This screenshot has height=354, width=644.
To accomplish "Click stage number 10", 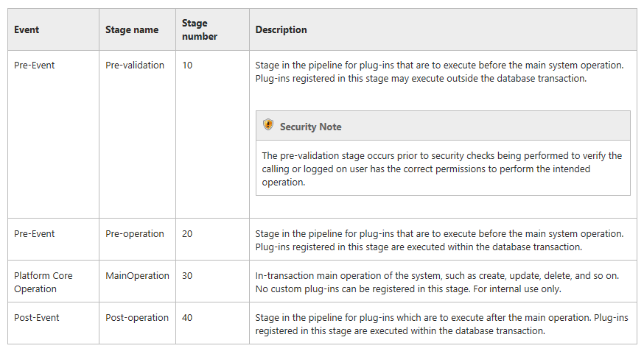I will (187, 65).
